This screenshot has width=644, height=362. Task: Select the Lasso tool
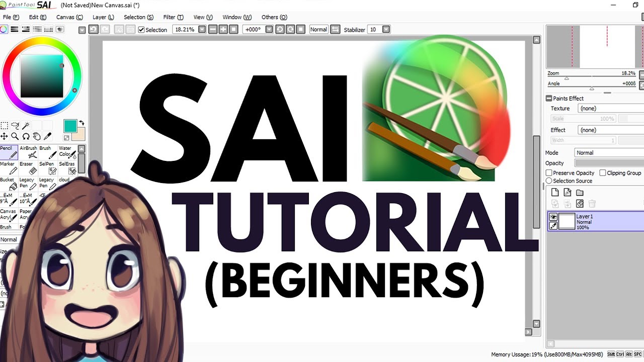[x=15, y=126]
